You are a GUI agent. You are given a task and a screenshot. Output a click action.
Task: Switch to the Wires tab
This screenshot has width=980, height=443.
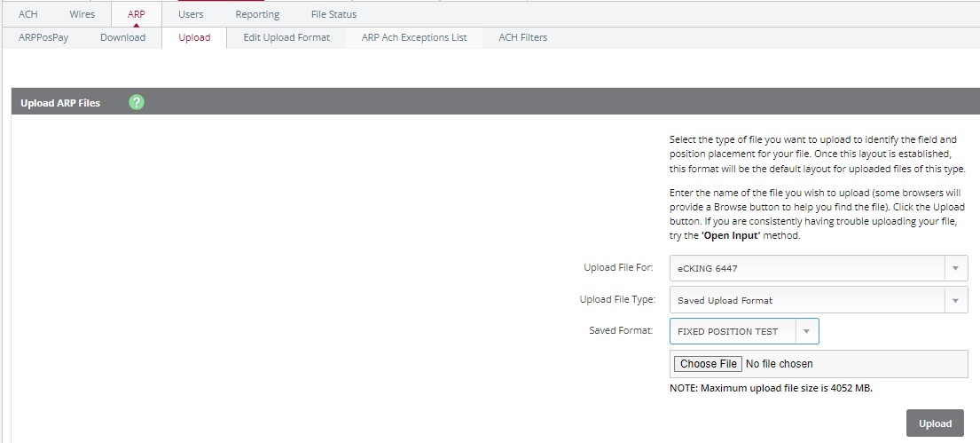82,14
